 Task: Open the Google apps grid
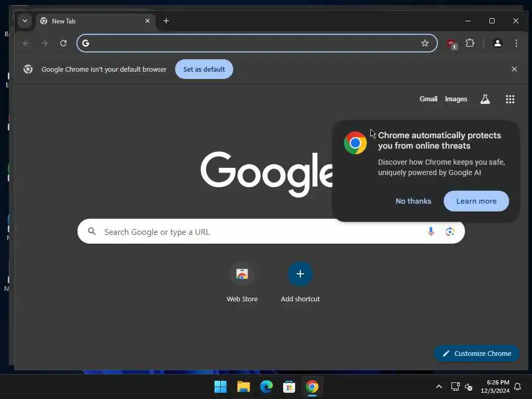click(510, 99)
